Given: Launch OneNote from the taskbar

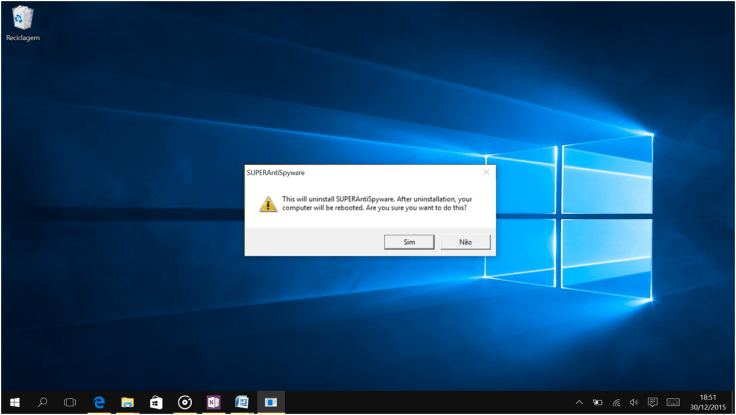Looking at the screenshot, I should pos(213,402).
